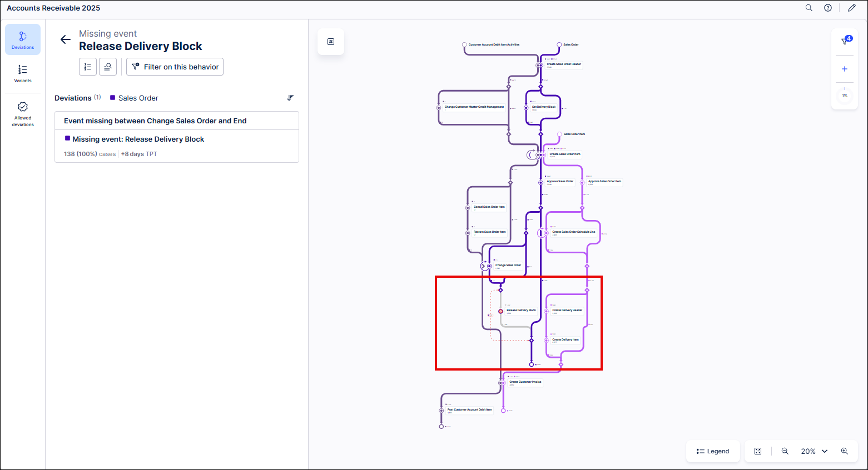This screenshot has width=868, height=470.
Task: Switch to the Variants tab
Action: click(23, 73)
